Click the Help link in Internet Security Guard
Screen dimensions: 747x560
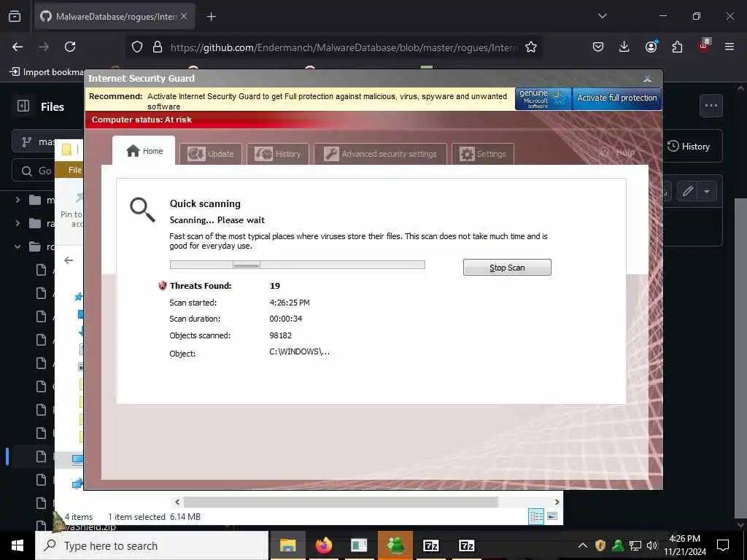click(x=625, y=152)
